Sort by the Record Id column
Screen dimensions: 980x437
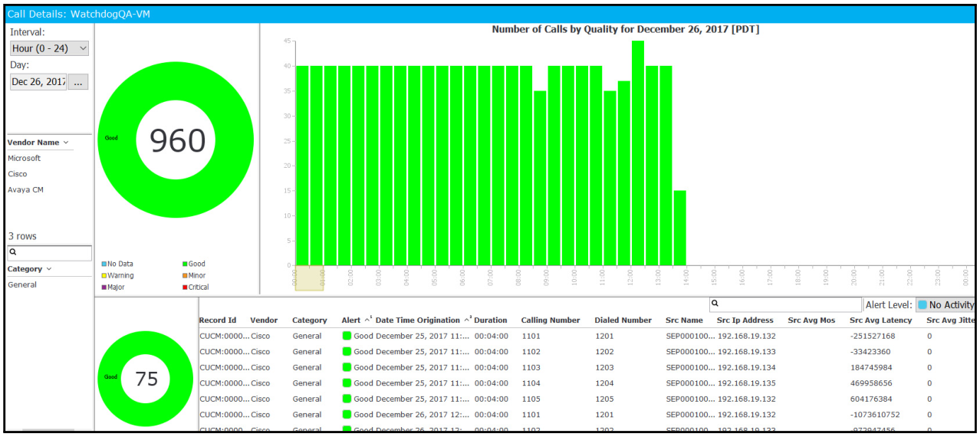218,320
